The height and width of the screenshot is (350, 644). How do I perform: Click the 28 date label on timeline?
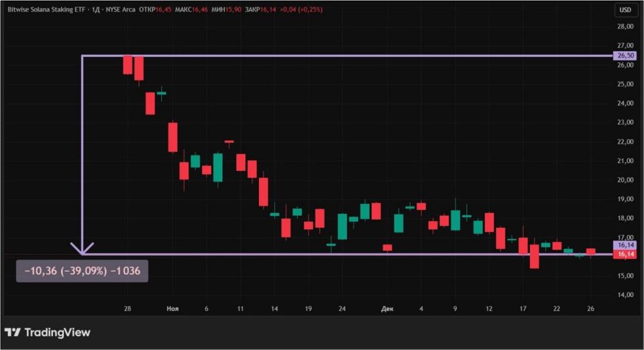point(127,308)
